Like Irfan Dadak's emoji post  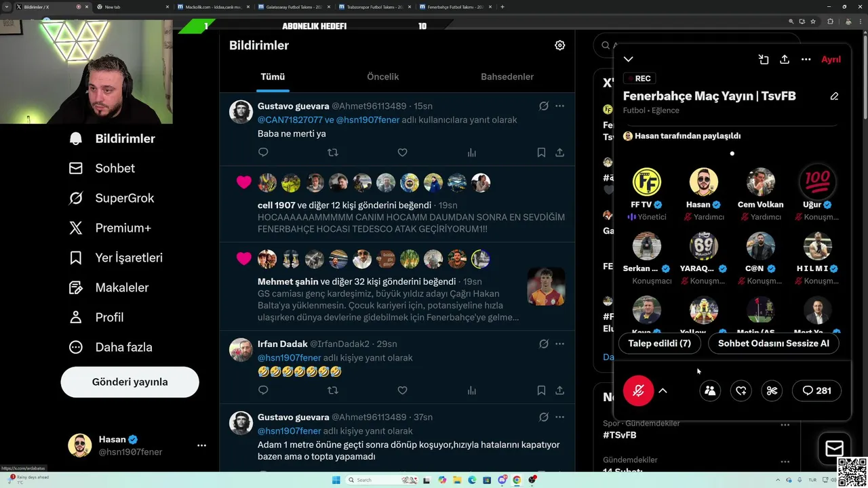(x=402, y=390)
